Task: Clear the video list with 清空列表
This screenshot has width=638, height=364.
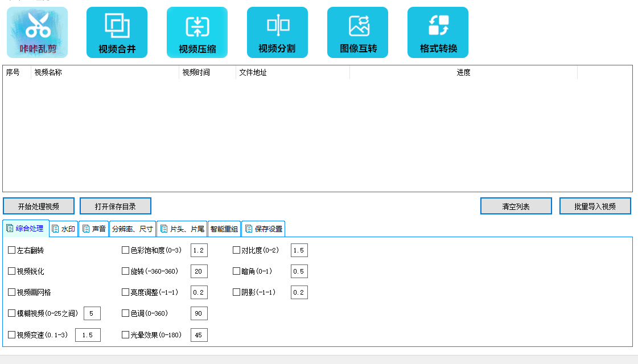Action: coord(516,205)
